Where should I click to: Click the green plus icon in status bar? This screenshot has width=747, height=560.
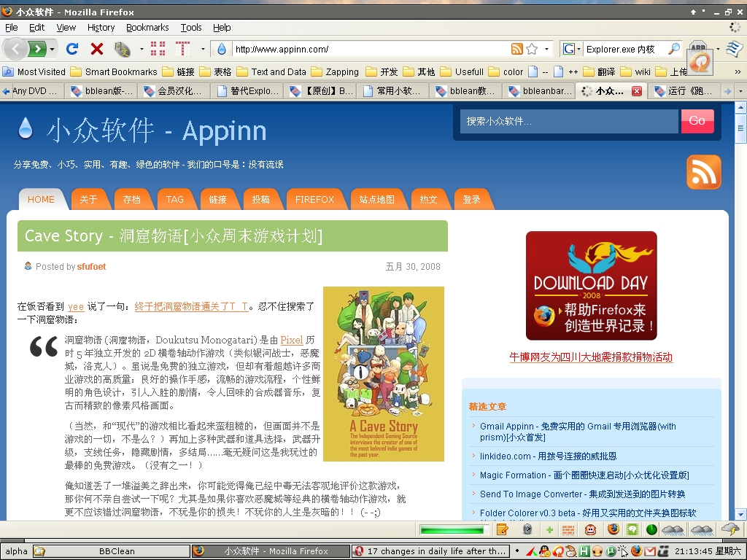549,529
